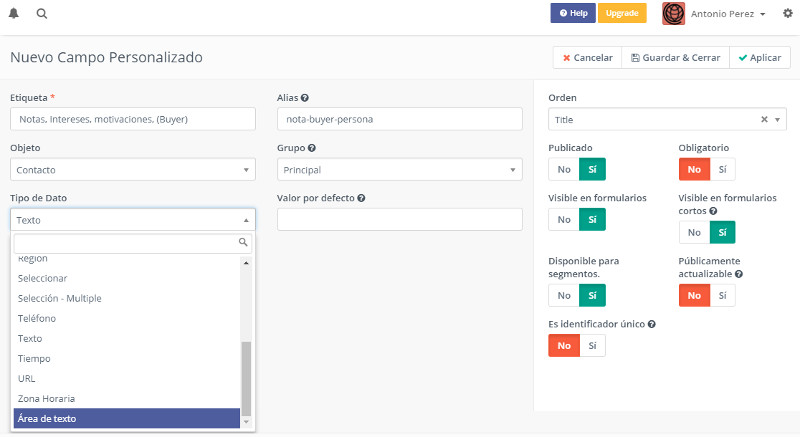This screenshot has width=800, height=437.
Task: Click the Etiqueta text field
Action: point(133,119)
